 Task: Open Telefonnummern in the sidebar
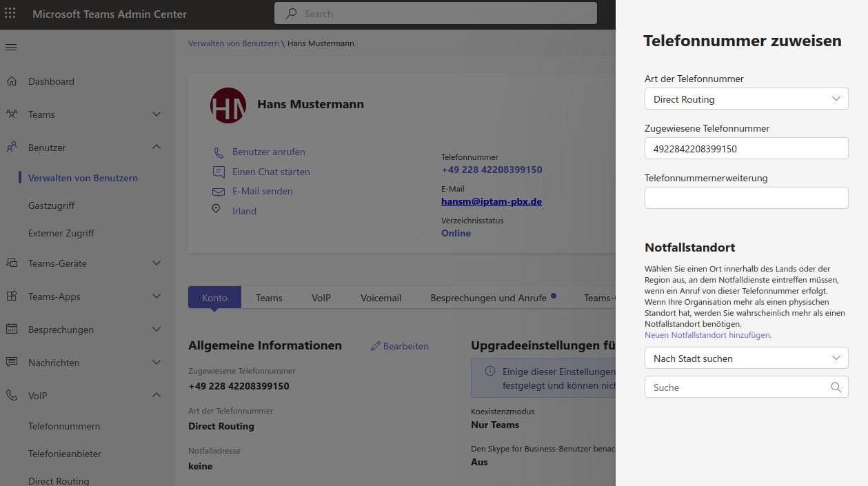point(64,426)
